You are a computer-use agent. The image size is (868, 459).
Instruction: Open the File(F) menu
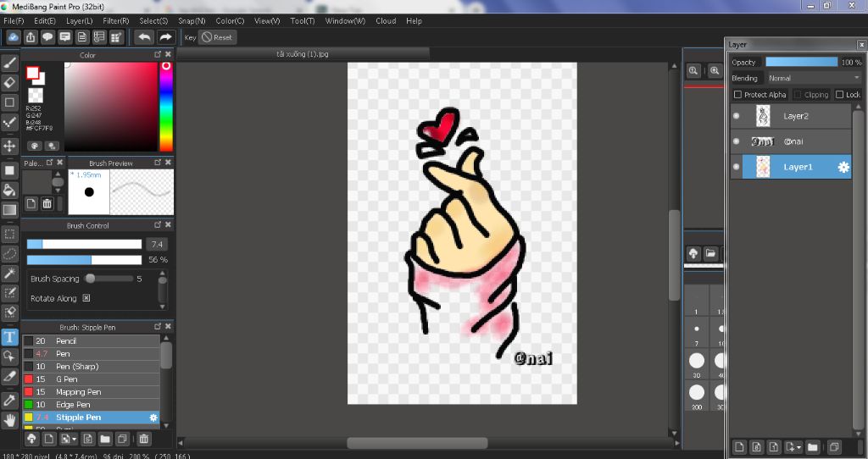click(14, 21)
